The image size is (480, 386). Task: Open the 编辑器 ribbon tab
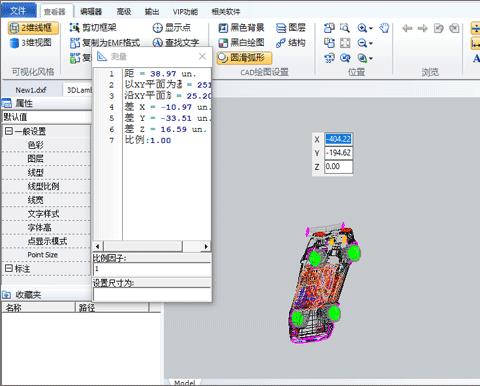pyautogui.click(x=91, y=12)
